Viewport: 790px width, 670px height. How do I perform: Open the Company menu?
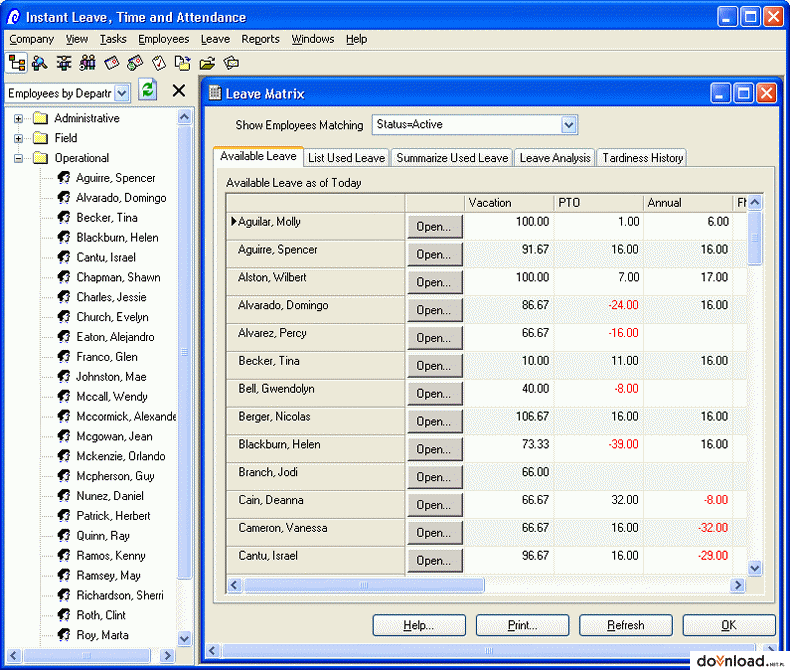point(31,39)
